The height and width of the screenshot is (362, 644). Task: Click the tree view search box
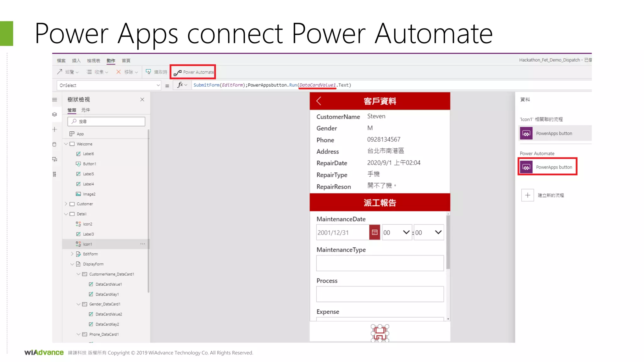tap(106, 122)
